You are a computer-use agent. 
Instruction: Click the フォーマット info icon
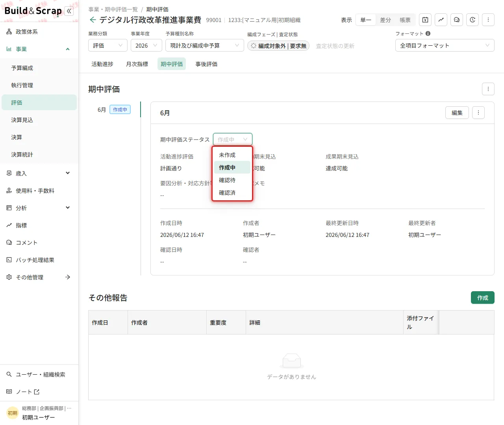428,33
